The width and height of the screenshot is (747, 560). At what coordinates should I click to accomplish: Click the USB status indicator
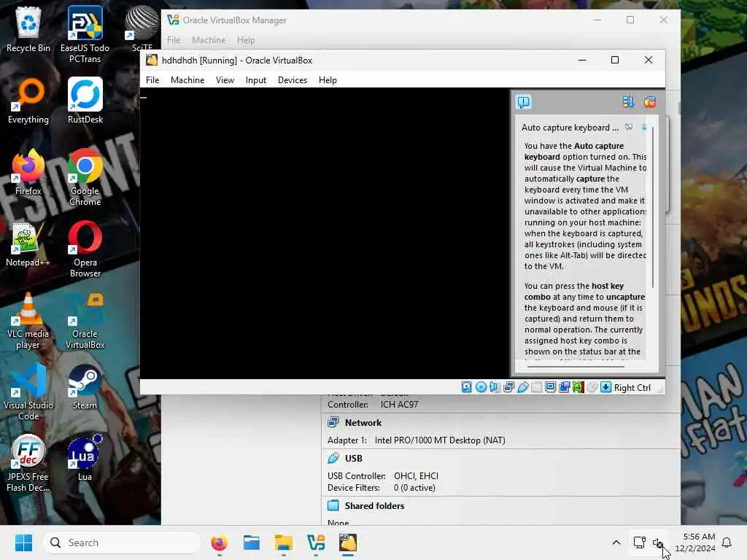(x=522, y=387)
